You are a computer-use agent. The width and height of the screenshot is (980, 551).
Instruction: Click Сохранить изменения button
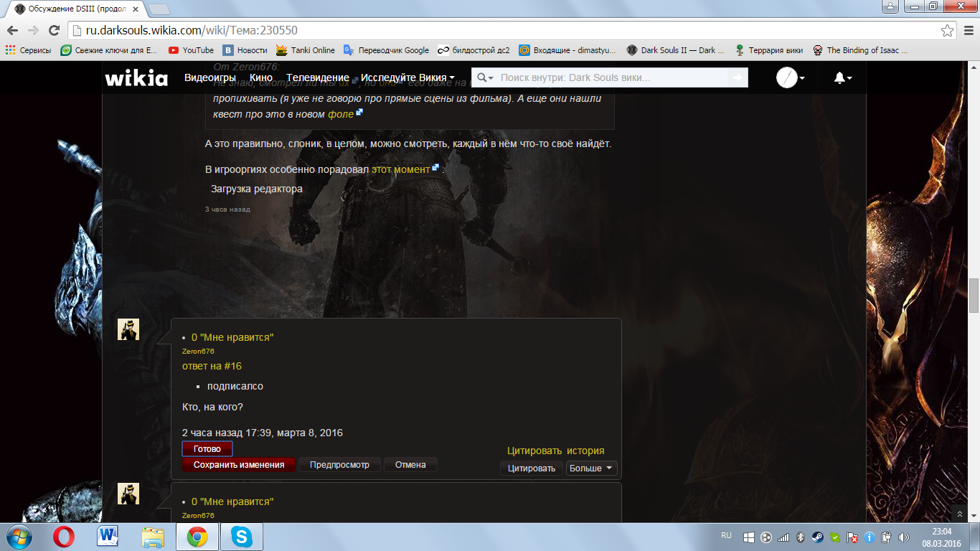pyautogui.click(x=239, y=465)
